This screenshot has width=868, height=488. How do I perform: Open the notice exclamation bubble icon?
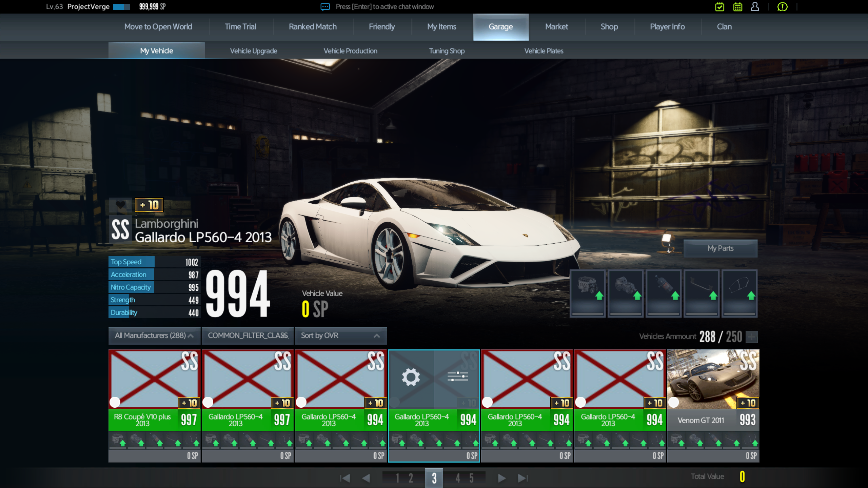pos(782,7)
